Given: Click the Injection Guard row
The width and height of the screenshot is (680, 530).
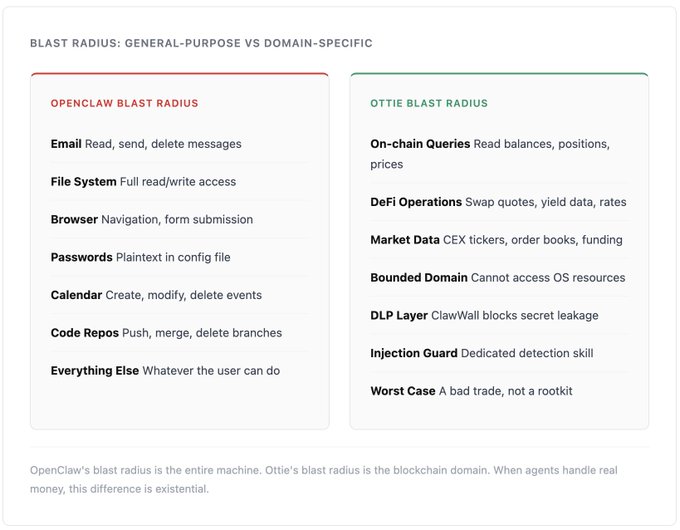Looking at the screenshot, I should click(481, 353).
